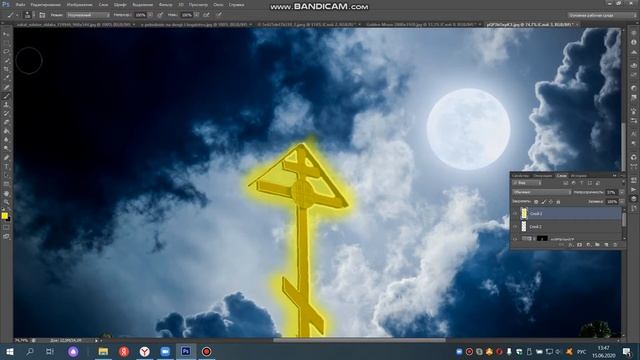
Task: Open brush flow slider arrow
Action: click(197, 15)
